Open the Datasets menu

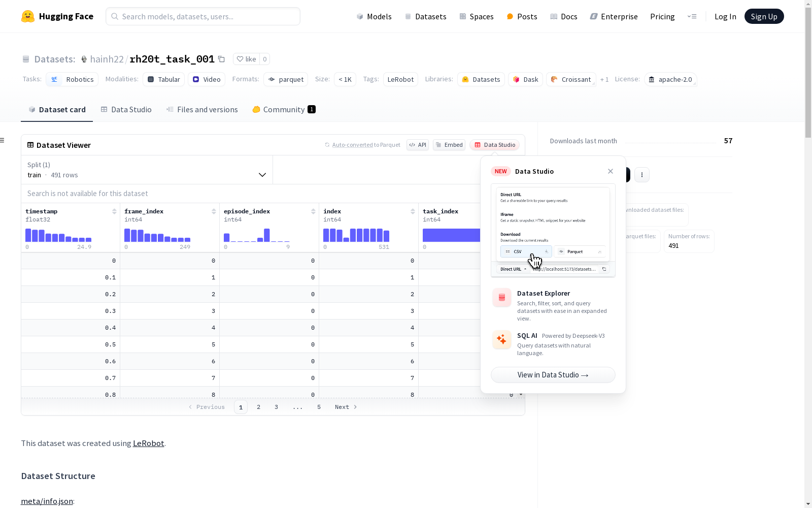tap(425, 16)
